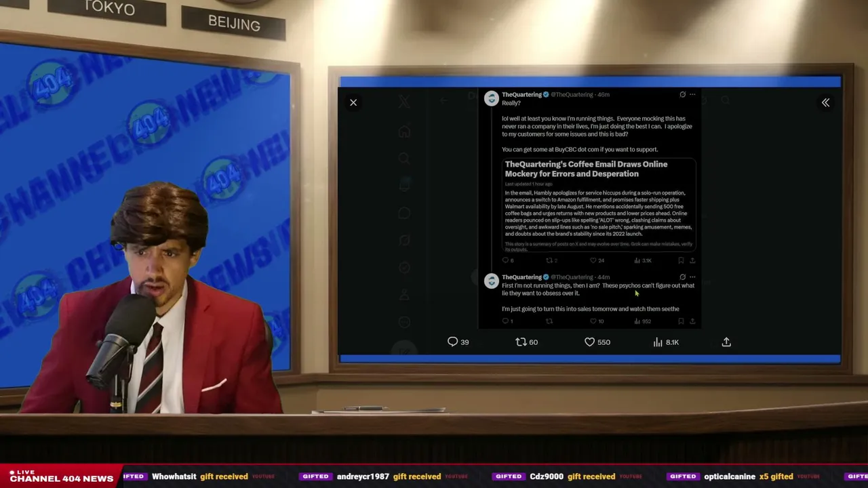Click the 'Last updated 1 hour ago' text
868x488 pixels.
[x=529, y=184]
